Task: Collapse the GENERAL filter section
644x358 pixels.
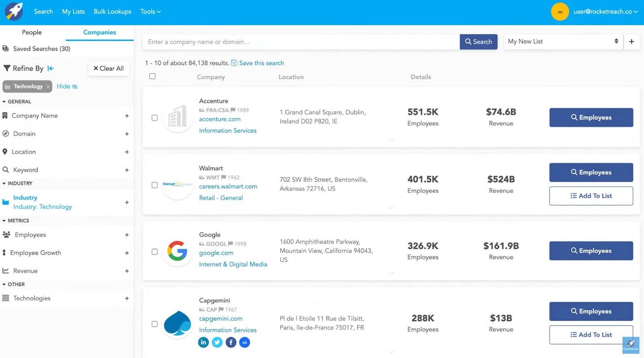Action: (x=17, y=102)
